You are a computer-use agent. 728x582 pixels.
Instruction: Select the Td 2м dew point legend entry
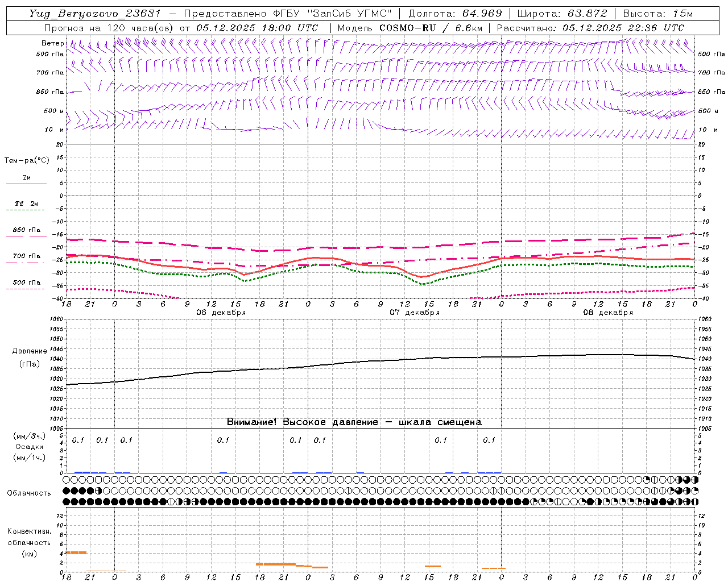click(x=27, y=203)
